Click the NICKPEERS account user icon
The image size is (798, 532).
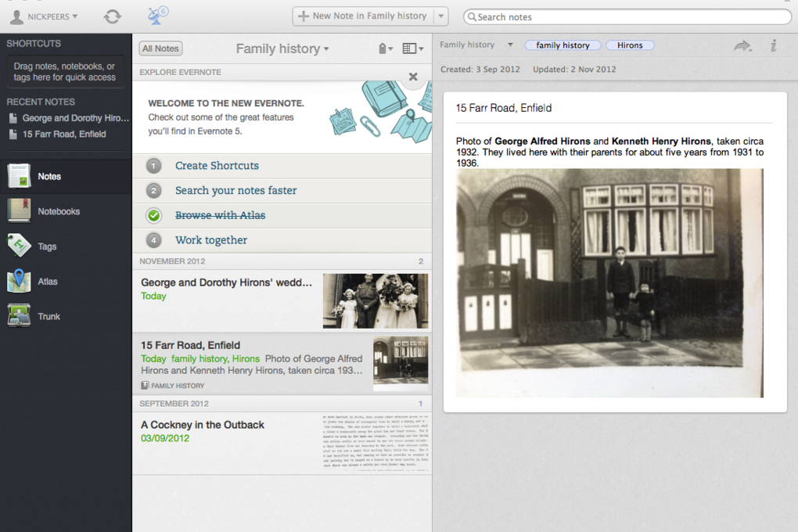pos(16,16)
